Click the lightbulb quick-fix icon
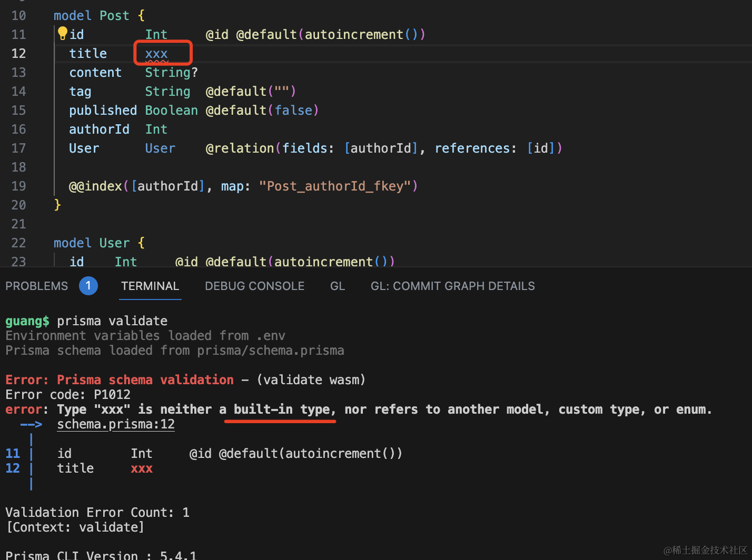The height and width of the screenshot is (560, 752). coord(63,34)
